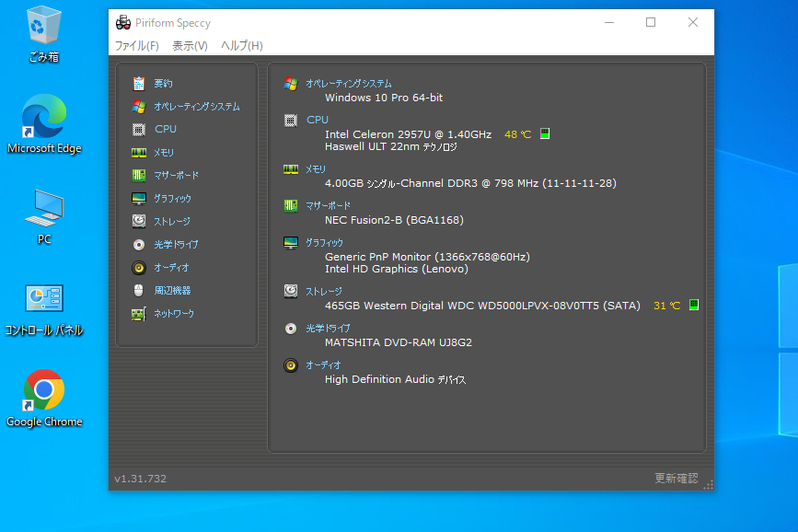This screenshot has width=798, height=532.
Task: Click the text NEC Fusion2-B (BGA1168)
Action: (395, 220)
